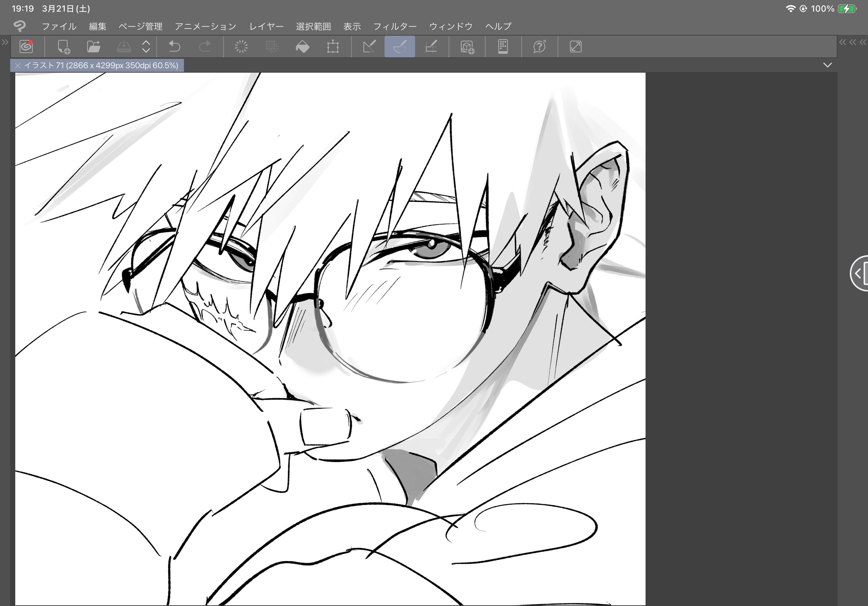Open the help support icon

[539, 47]
